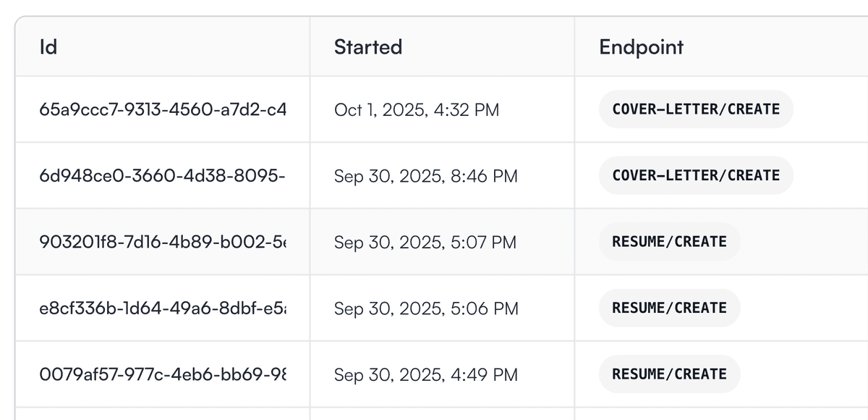868x420 pixels.
Task: Select the row starting with e8cf336b
Action: 434,308
